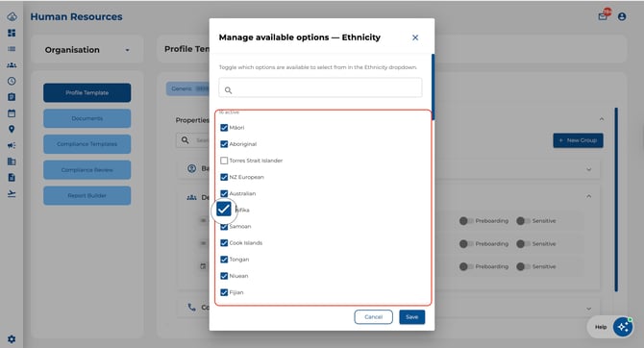Viewport: 644px width, 348px height.
Task: Select the Compliance Templates menu button
Action: pos(87,144)
